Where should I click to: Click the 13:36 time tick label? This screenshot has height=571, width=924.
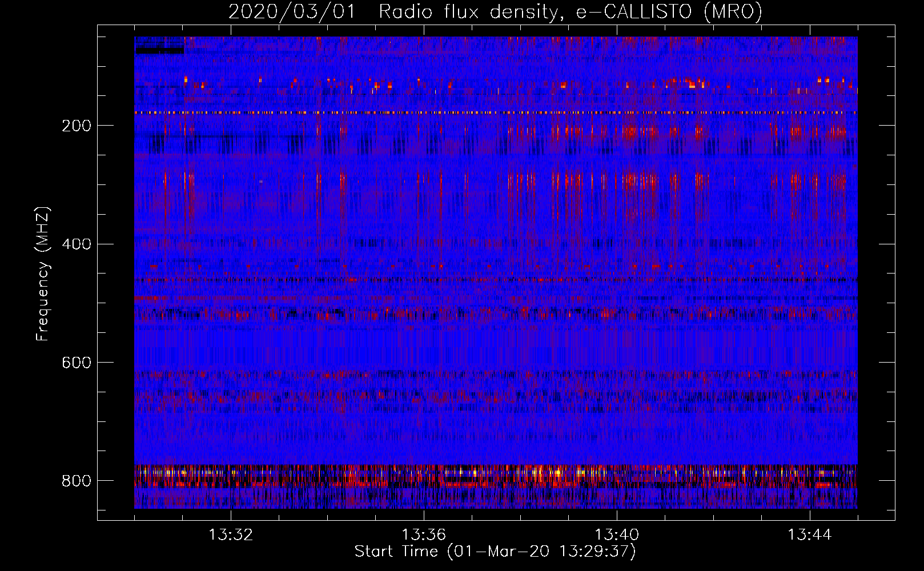coord(424,535)
